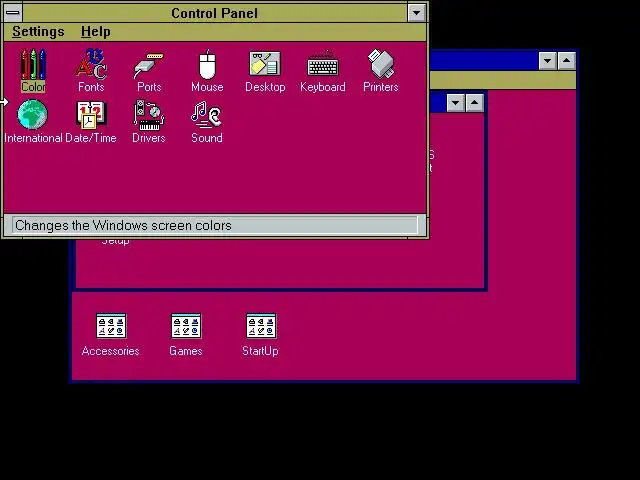
Task: Open the Help menu
Action: [x=96, y=32]
